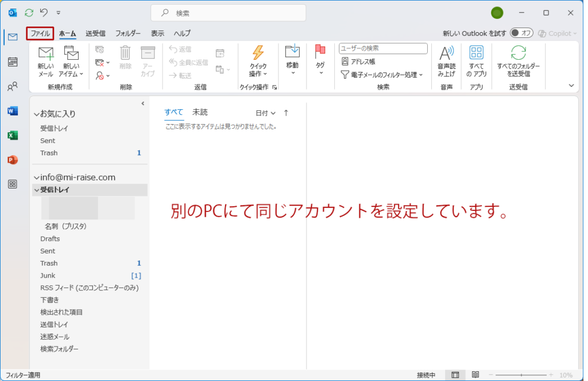The image size is (588, 381).
Task: Launch Excel from the left sidebar
Action: pyautogui.click(x=13, y=136)
